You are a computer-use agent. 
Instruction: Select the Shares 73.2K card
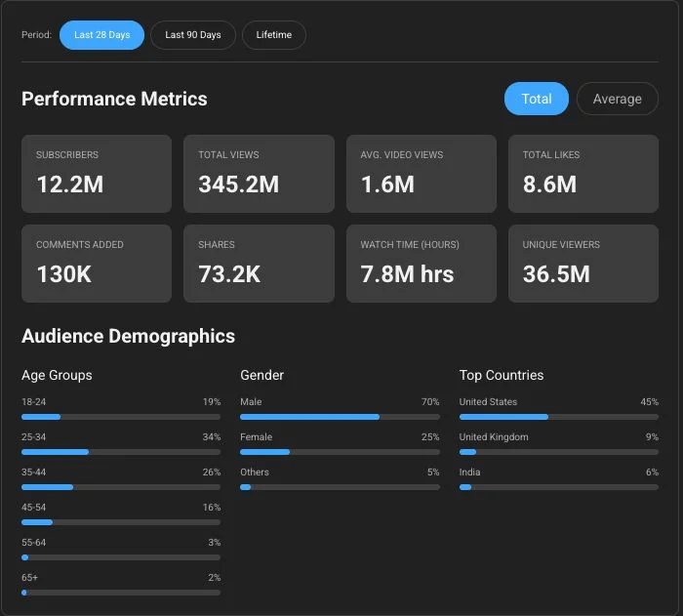click(x=259, y=264)
